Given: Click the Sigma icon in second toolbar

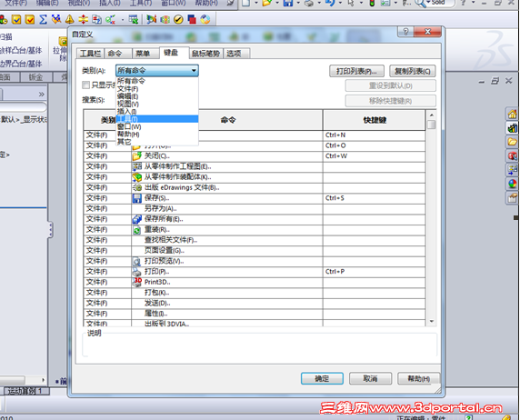Looking at the screenshot, I should pyautogui.click(x=43, y=20).
